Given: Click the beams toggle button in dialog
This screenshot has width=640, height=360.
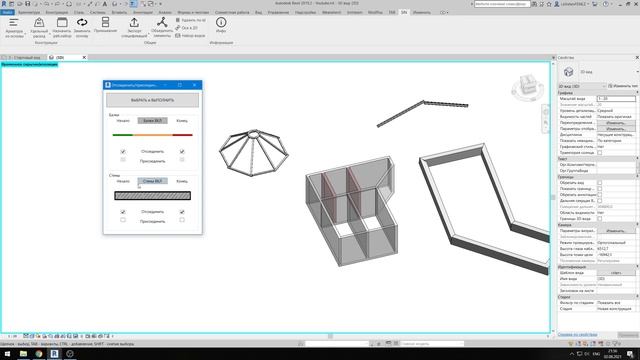Looking at the screenshot, I should [x=153, y=121].
